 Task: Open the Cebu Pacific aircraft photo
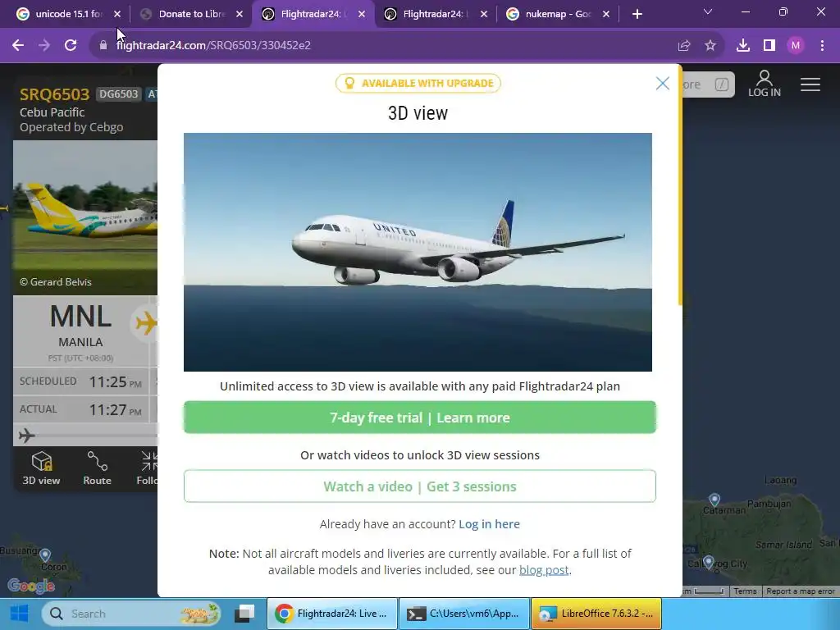(85, 217)
